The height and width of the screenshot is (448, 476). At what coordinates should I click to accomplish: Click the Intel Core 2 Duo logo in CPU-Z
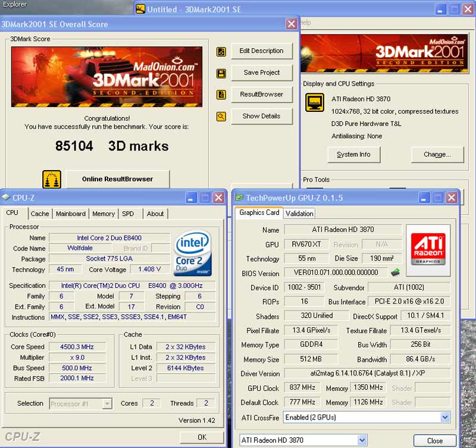point(192,253)
